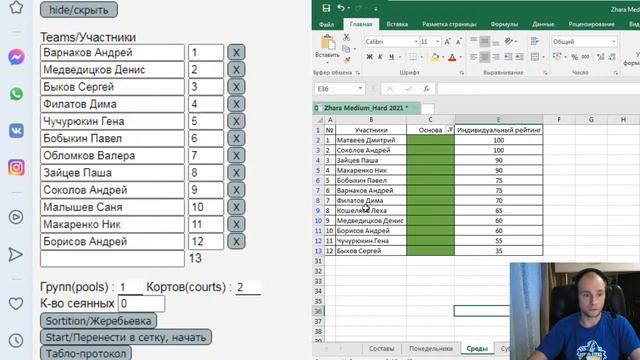Open fill color dropdown arrow
This screenshot has height=360, width=640.
click(x=443, y=57)
